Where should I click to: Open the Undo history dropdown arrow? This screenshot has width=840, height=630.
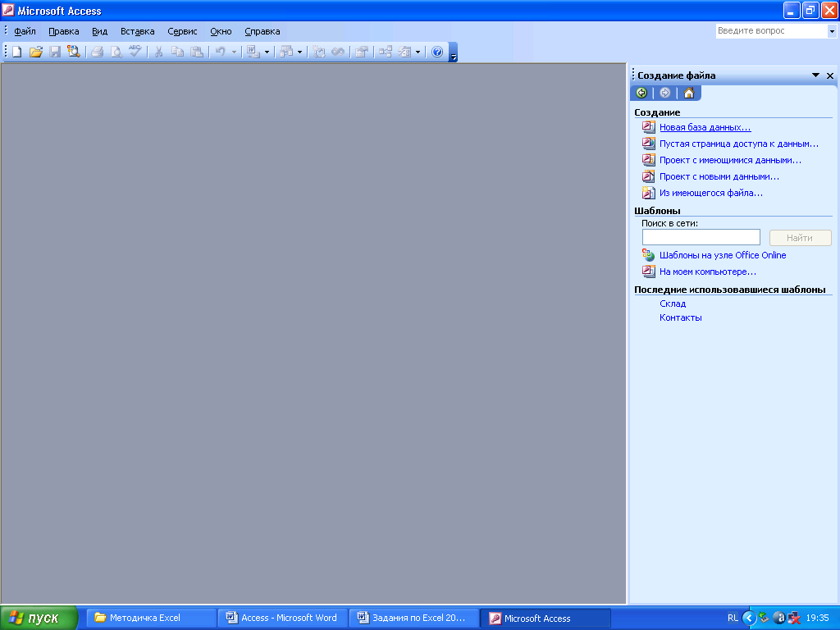point(234,52)
